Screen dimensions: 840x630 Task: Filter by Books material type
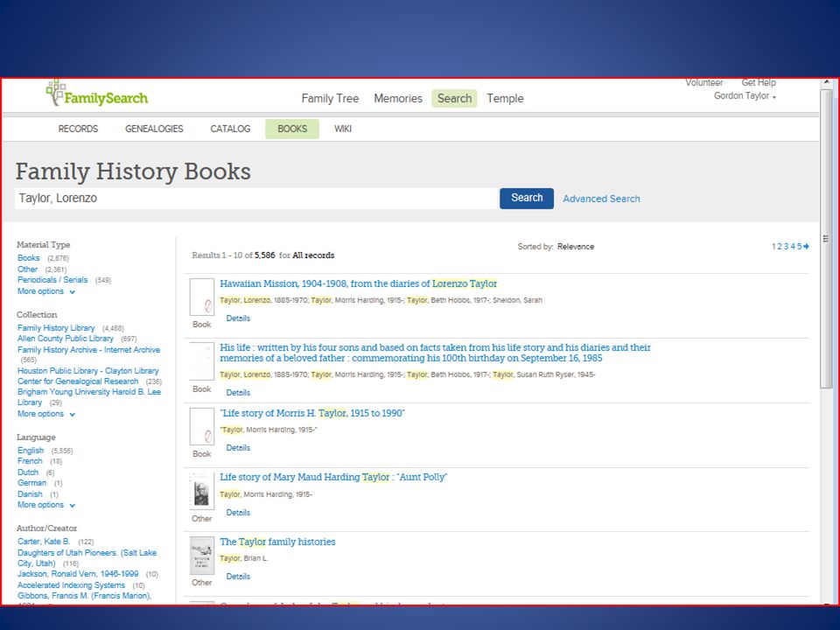click(x=28, y=258)
